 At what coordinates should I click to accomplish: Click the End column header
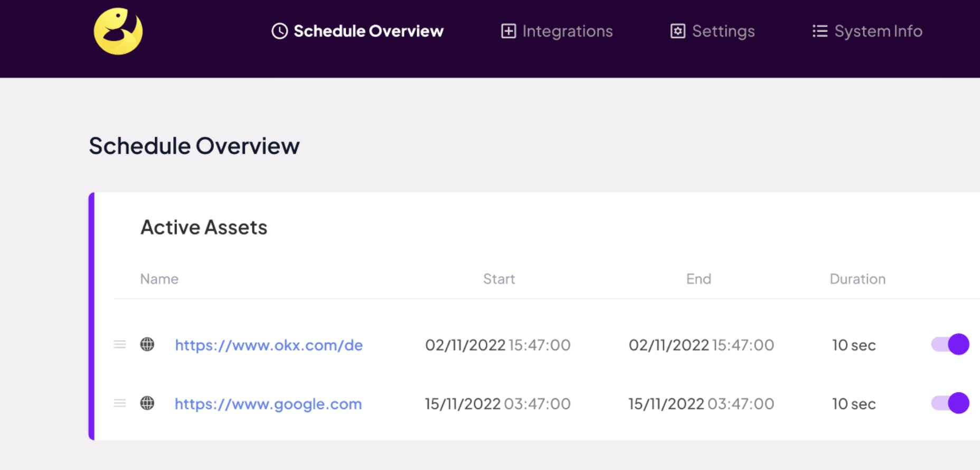[x=699, y=279]
